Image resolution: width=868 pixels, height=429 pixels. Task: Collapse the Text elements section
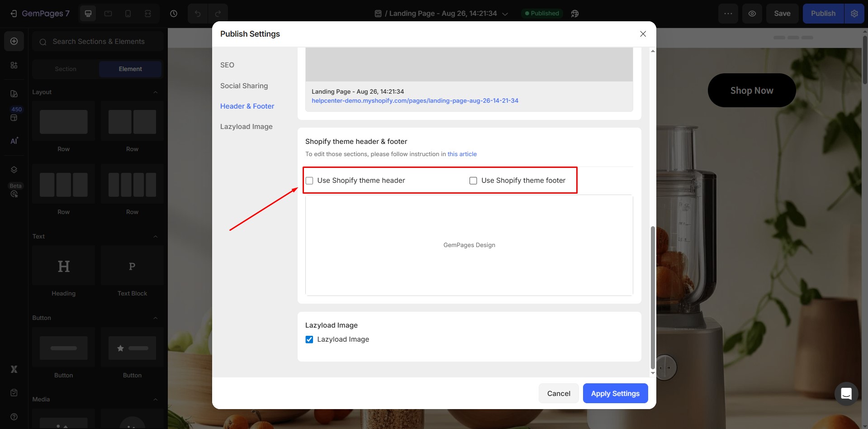click(x=156, y=236)
